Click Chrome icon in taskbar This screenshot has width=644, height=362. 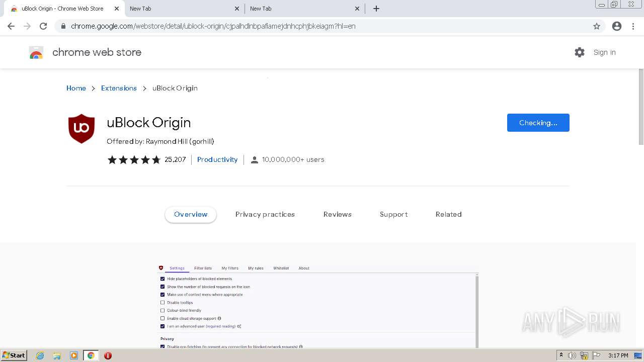click(x=91, y=355)
